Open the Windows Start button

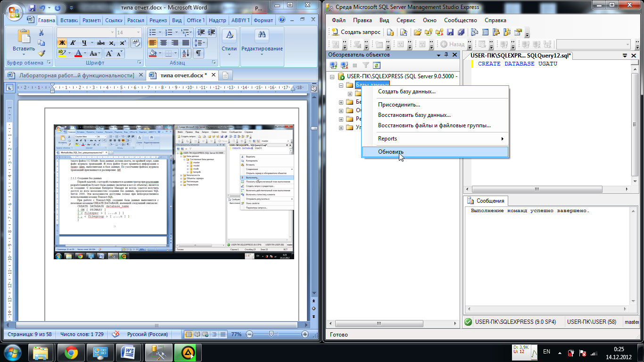pos(13,352)
